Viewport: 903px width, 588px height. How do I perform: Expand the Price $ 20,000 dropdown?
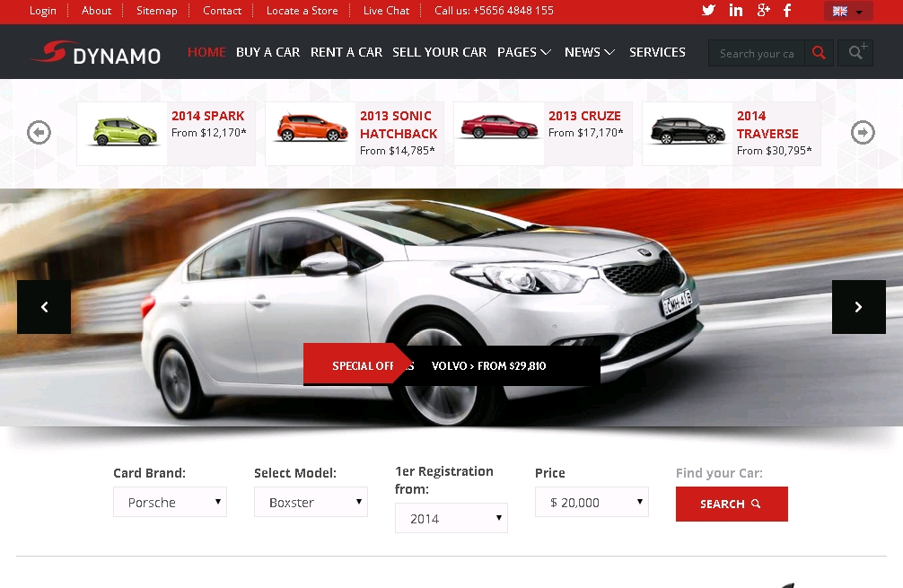click(x=591, y=502)
